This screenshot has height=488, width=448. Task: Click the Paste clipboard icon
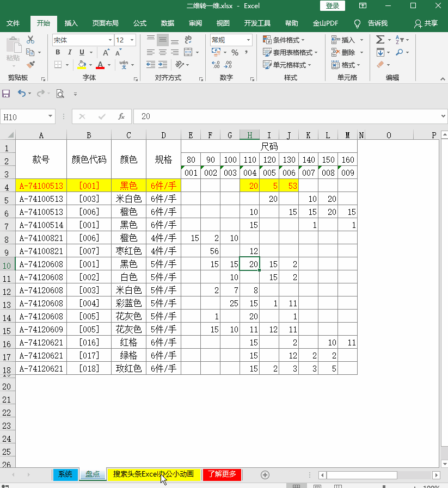coord(14,45)
